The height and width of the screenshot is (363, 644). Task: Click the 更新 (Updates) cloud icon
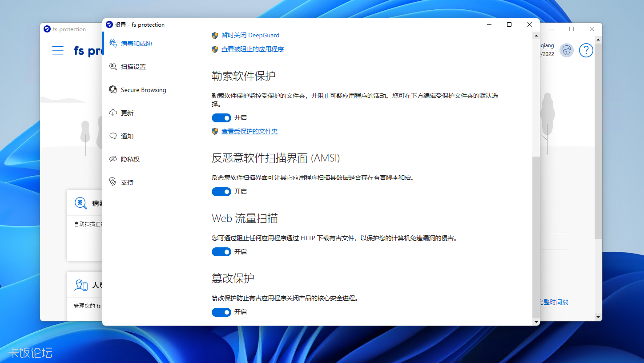tap(113, 113)
